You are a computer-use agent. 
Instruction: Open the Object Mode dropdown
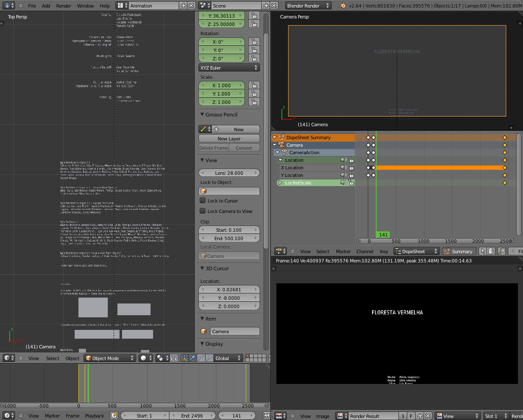pos(110,358)
